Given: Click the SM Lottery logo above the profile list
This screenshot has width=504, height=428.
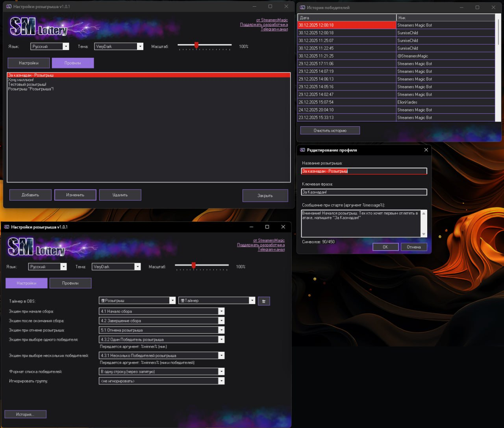Looking at the screenshot, I should (x=39, y=27).
